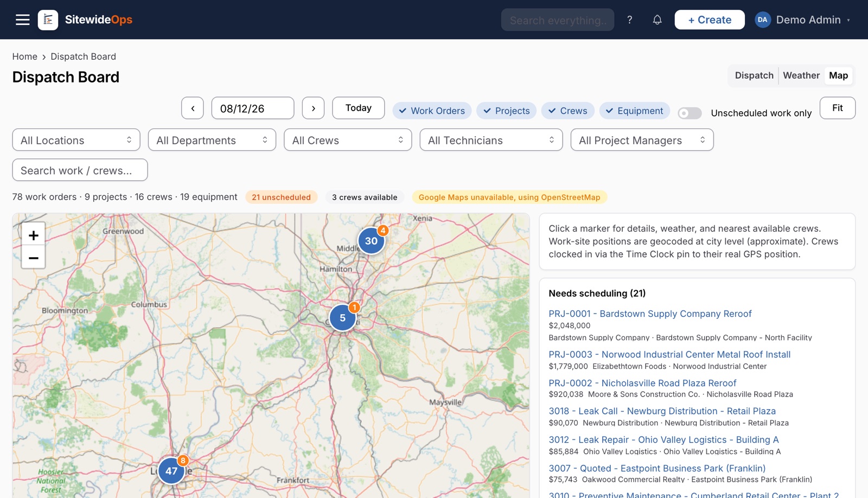Go to next day arrow
This screenshot has width=868, height=498.
(313, 108)
